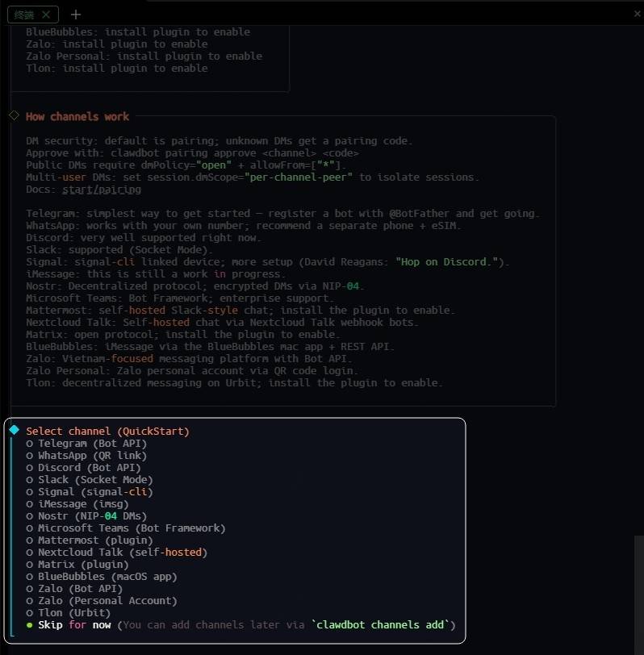Choose Nextcloud Talk (self-hosted) option
The image size is (644, 655).
pos(116,553)
